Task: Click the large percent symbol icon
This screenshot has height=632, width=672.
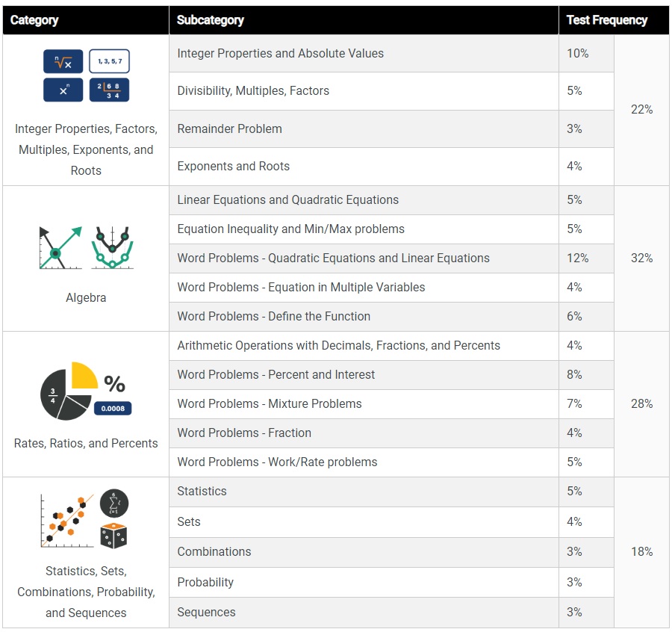Action: [114, 384]
